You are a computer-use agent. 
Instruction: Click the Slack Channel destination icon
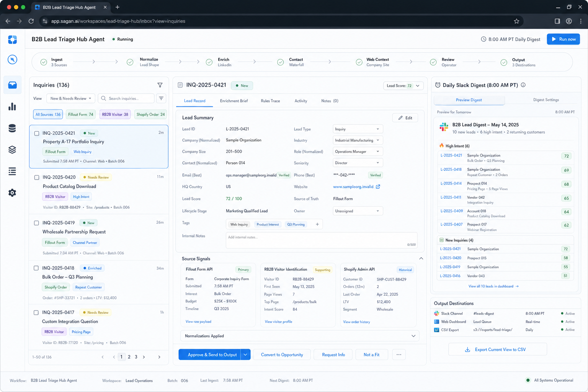(x=437, y=314)
